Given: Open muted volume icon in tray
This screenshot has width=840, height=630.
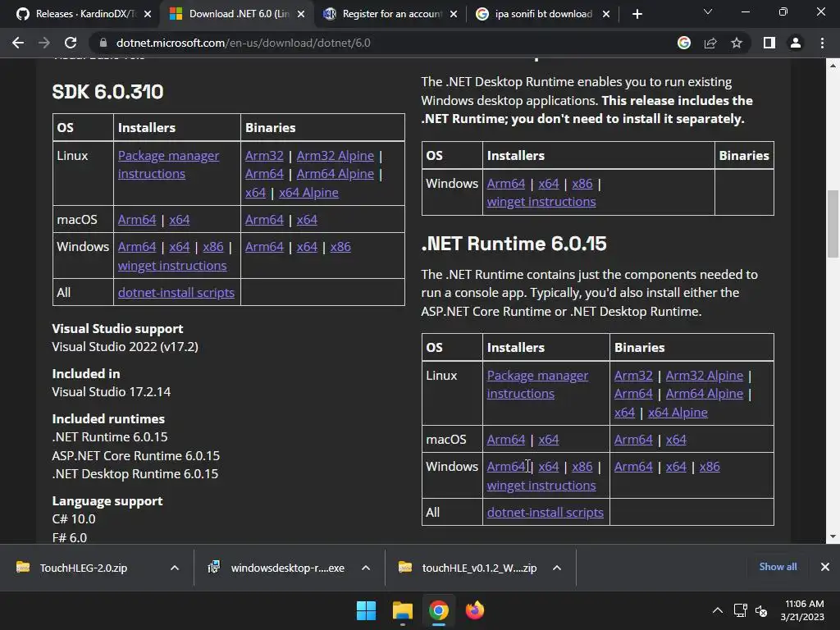Looking at the screenshot, I should pyautogui.click(x=761, y=610).
